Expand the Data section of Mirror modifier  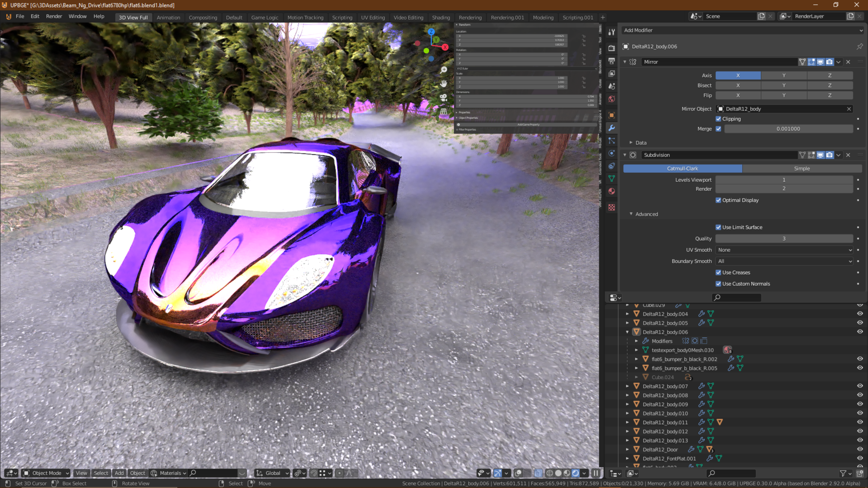pyautogui.click(x=631, y=143)
